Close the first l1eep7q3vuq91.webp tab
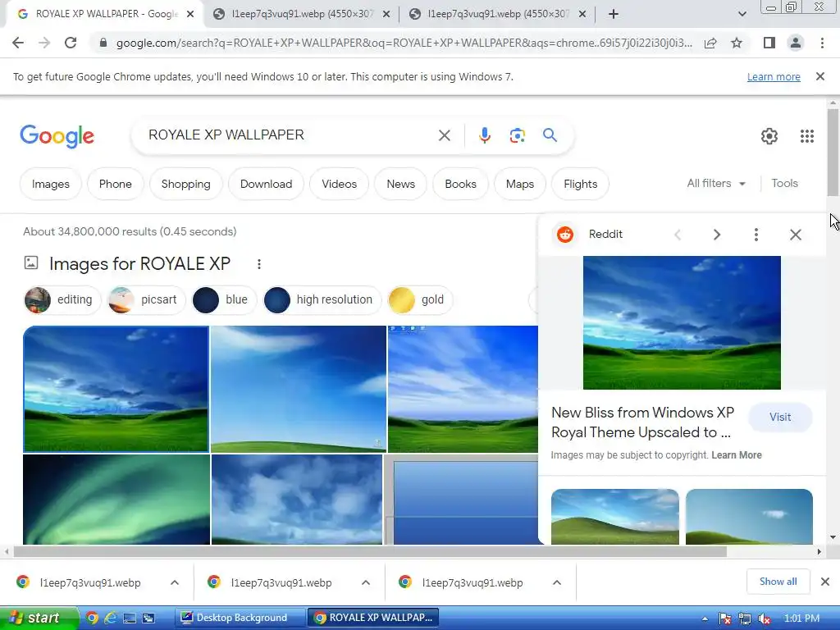840x630 pixels. pos(386,15)
